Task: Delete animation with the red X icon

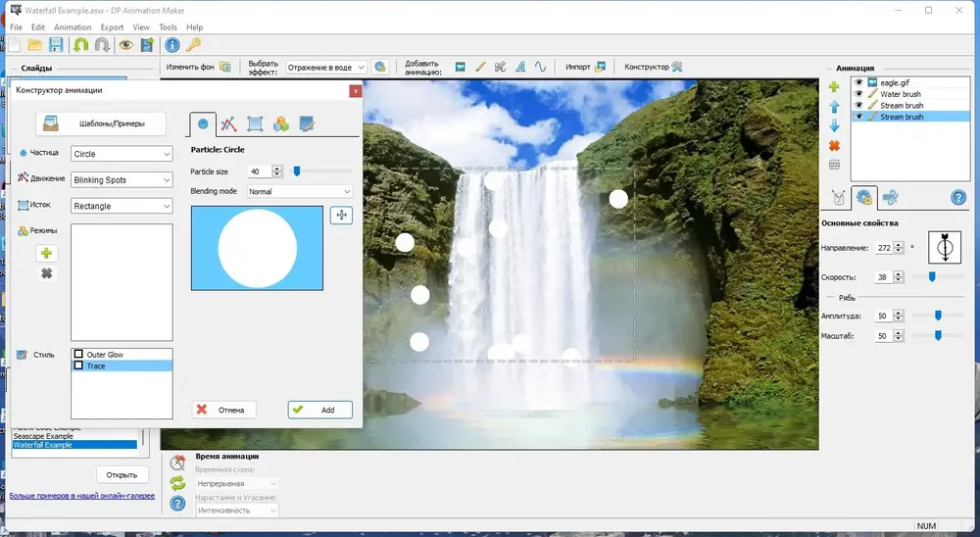Action: click(834, 146)
